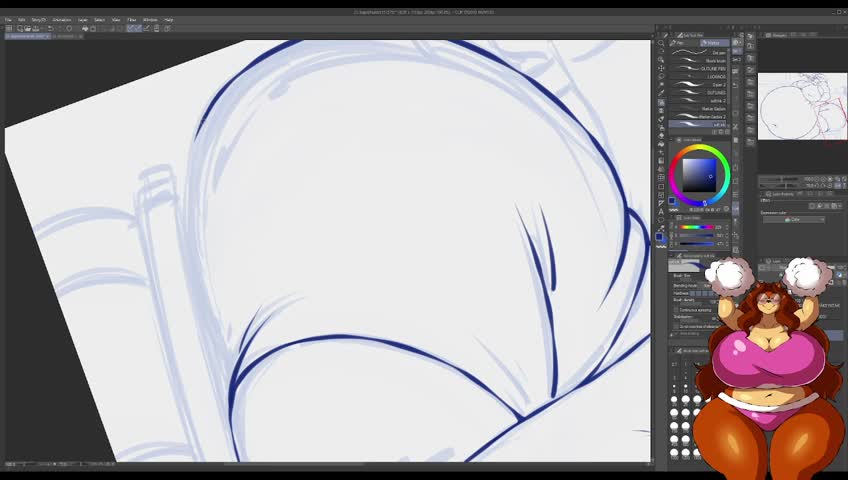
Task: Choose the OUTLINES sub tool
Action: click(x=698, y=92)
